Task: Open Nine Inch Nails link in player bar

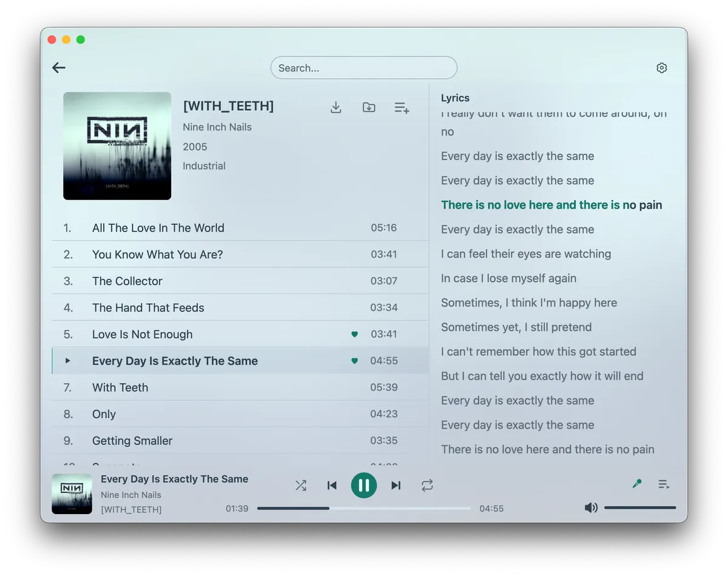Action: point(131,495)
